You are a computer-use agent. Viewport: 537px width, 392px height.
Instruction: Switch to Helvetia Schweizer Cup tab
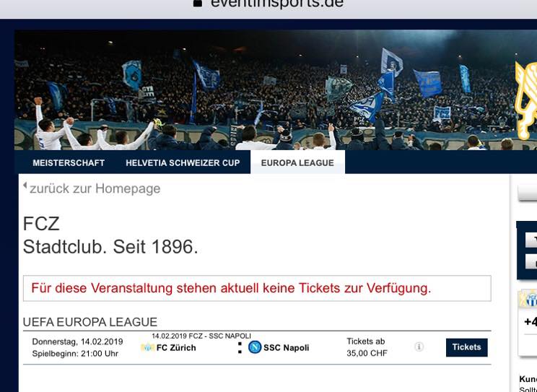click(x=183, y=162)
